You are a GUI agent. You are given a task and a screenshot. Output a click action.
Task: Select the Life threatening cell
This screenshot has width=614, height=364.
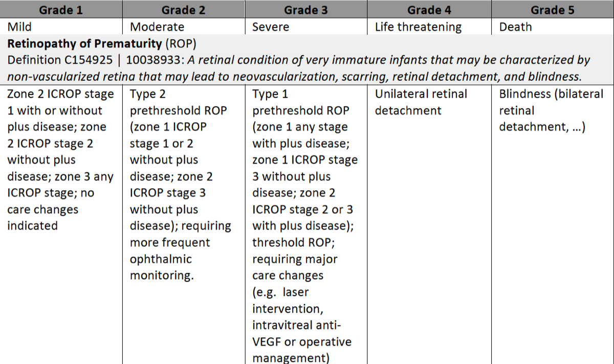[418, 27]
